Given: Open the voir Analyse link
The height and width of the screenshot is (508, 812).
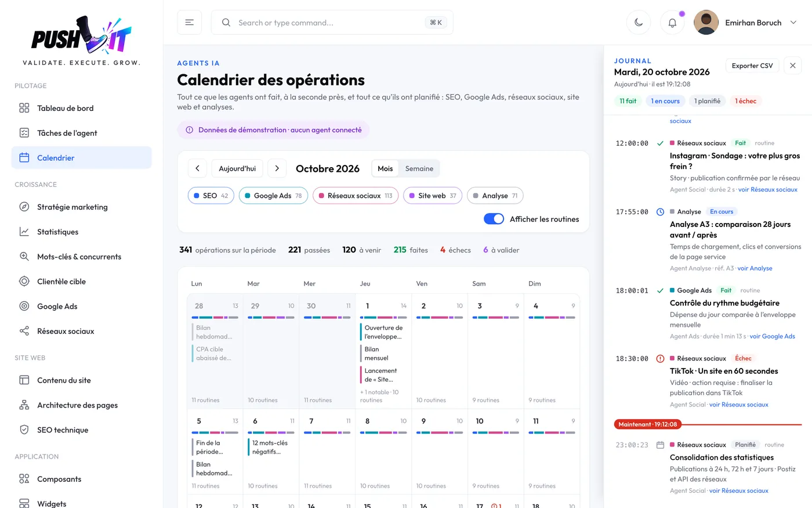Looking at the screenshot, I should click(x=755, y=268).
